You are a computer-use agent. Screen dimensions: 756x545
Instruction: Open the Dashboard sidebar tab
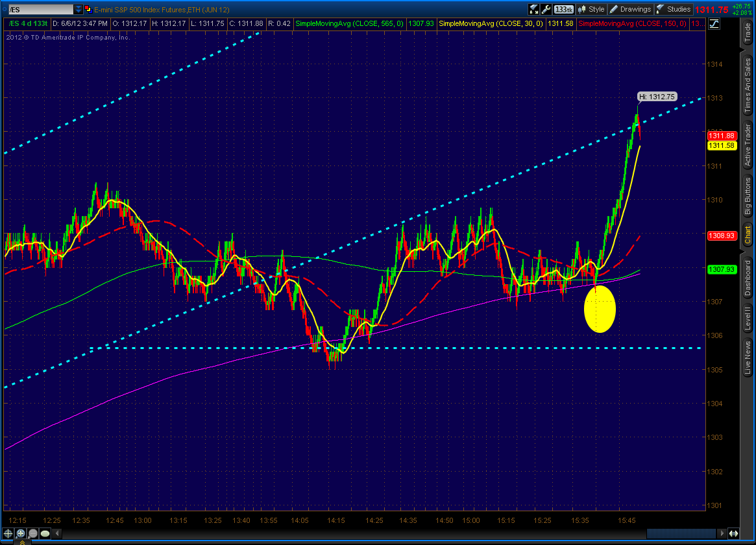pyautogui.click(x=748, y=278)
